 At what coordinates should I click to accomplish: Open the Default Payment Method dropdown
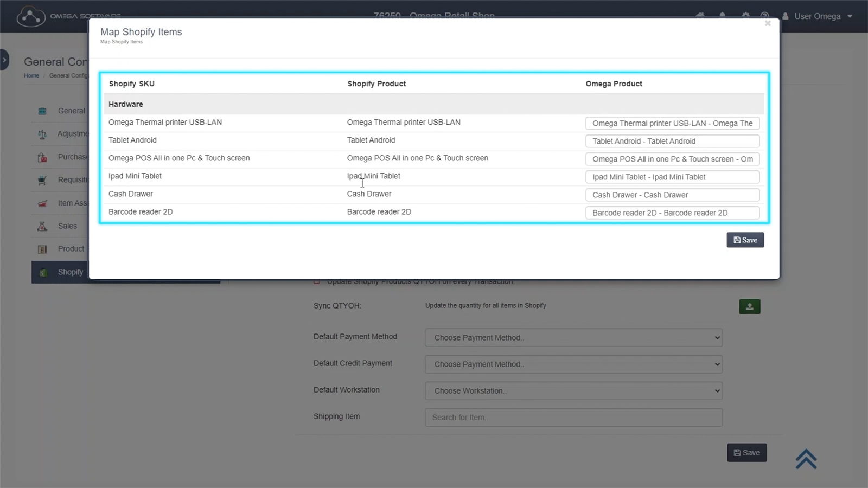tap(574, 337)
